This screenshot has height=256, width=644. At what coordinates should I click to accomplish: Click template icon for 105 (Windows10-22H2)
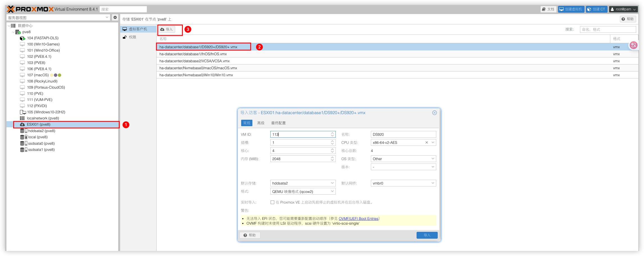point(23,112)
